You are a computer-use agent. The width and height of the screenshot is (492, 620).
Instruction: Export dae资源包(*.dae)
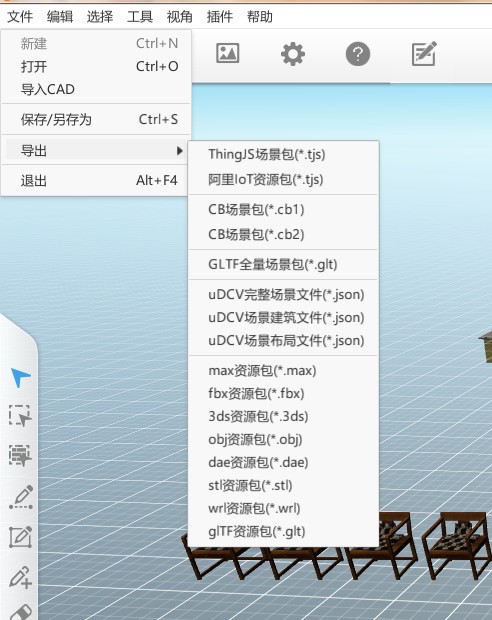283,463
